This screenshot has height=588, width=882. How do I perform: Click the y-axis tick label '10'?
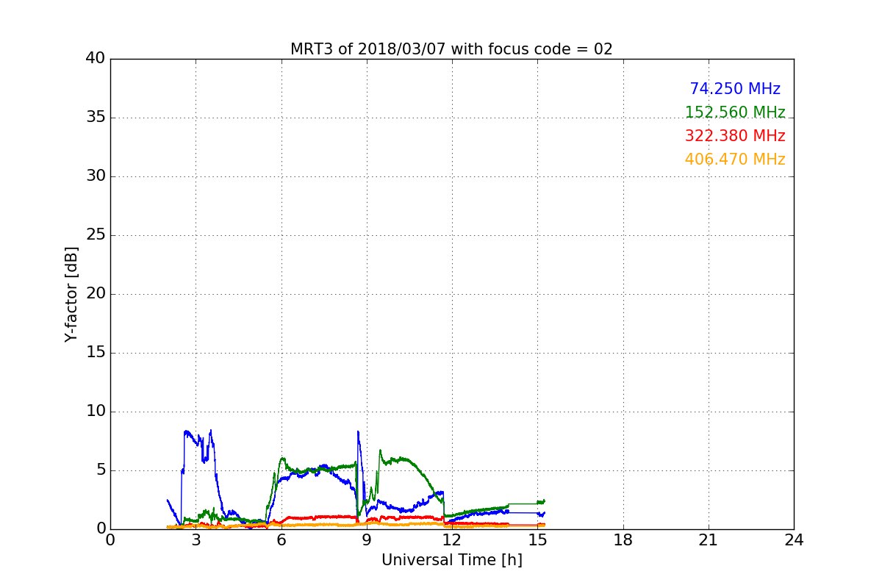point(96,412)
